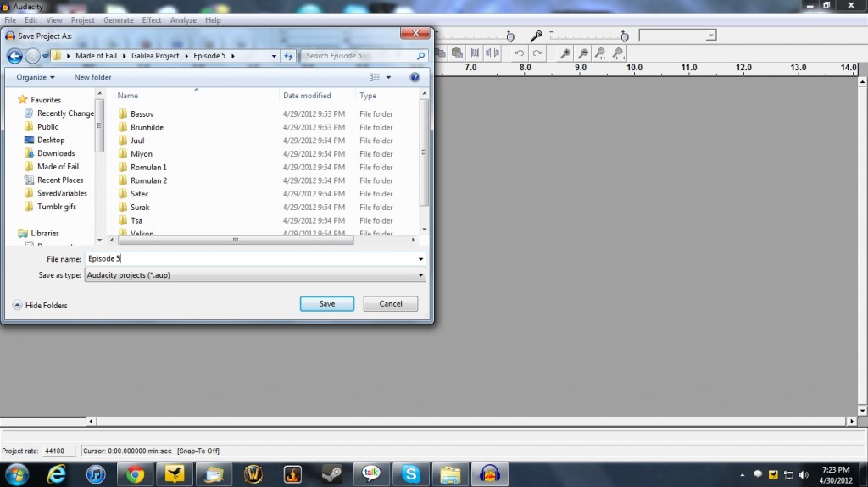Click the Paste icon in Audacity toolbar
The height and width of the screenshot is (487, 868).
(x=457, y=53)
